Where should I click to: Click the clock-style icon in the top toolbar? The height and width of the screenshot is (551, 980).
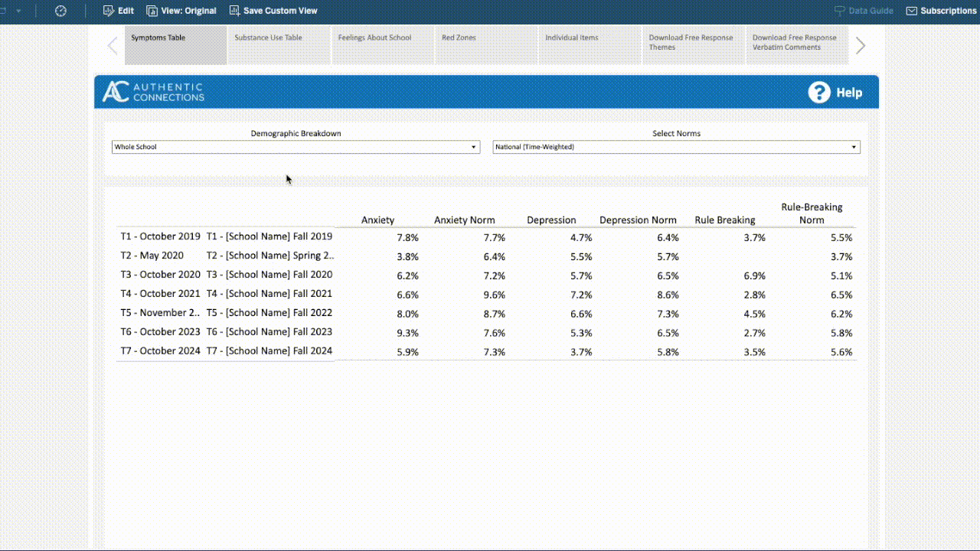tap(60, 11)
